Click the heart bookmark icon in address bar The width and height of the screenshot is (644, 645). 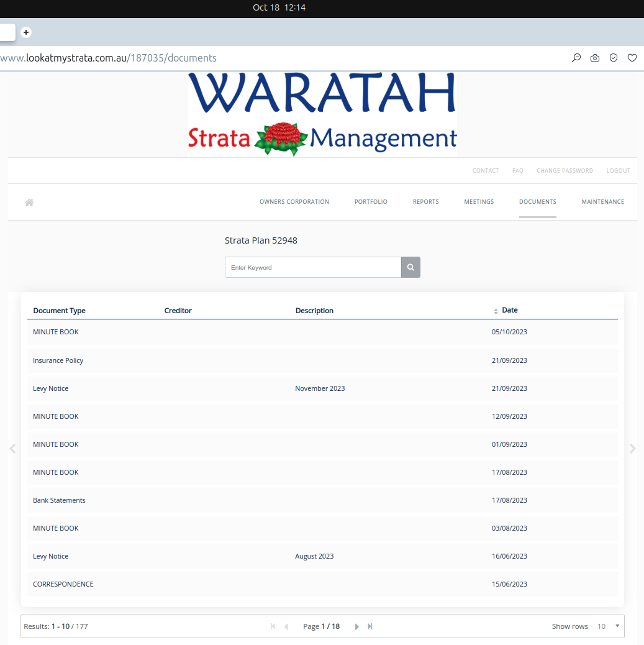(x=632, y=58)
